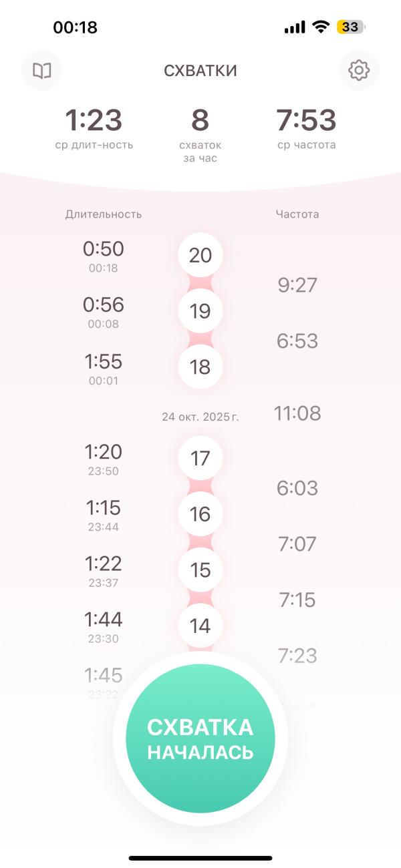Screen dimensions: 401x868
Task: Open the book guide icon
Action: click(x=42, y=70)
